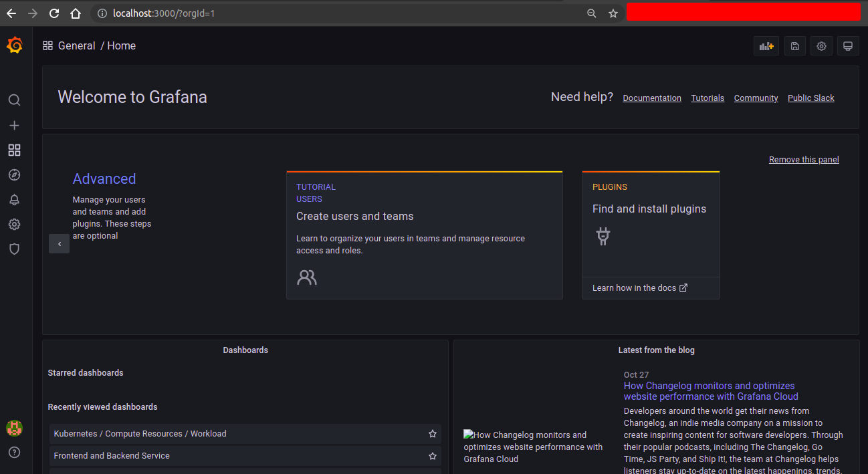Open the General folder breadcrumb
868x474 pixels.
point(77,45)
